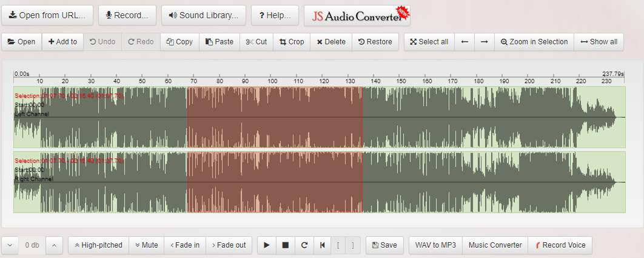644x258 pixels.
Task: Click the loop/repeat playback icon
Action: (304, 245)
